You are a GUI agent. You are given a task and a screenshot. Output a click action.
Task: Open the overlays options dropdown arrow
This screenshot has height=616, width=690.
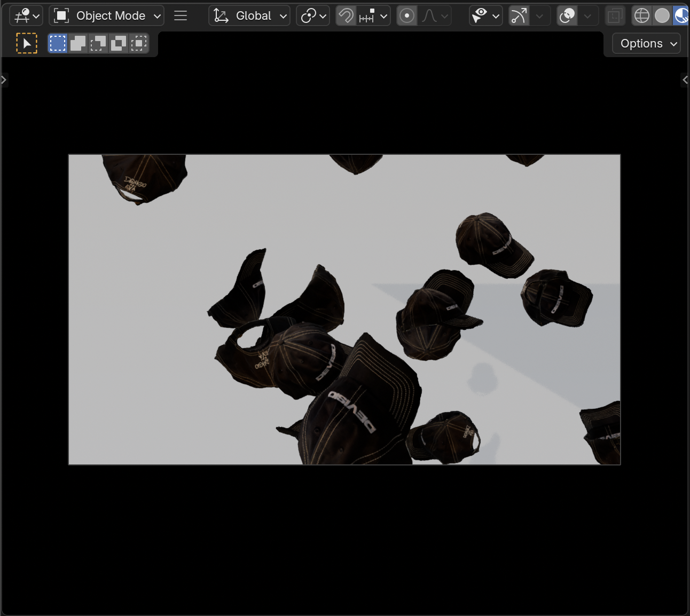(x=588, y=16)
